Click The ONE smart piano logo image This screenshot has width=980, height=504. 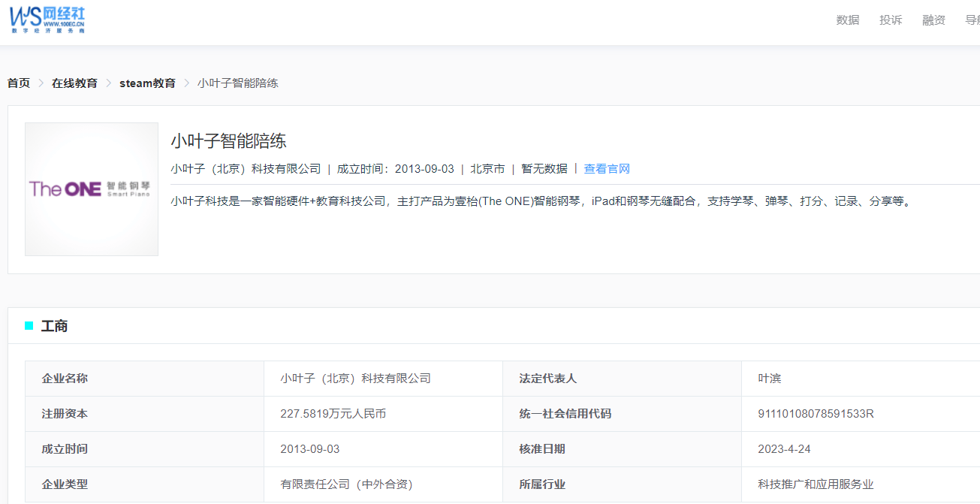pos(92,189)
